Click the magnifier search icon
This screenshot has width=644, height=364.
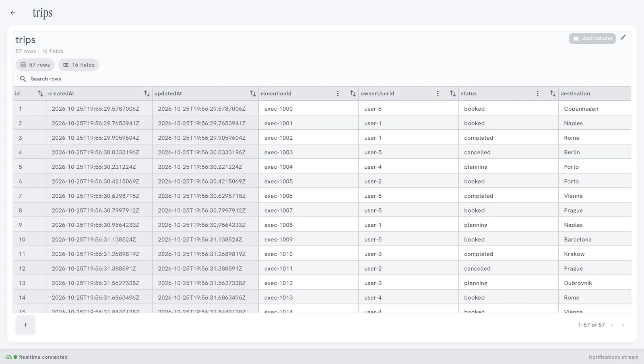pos(23,79)
